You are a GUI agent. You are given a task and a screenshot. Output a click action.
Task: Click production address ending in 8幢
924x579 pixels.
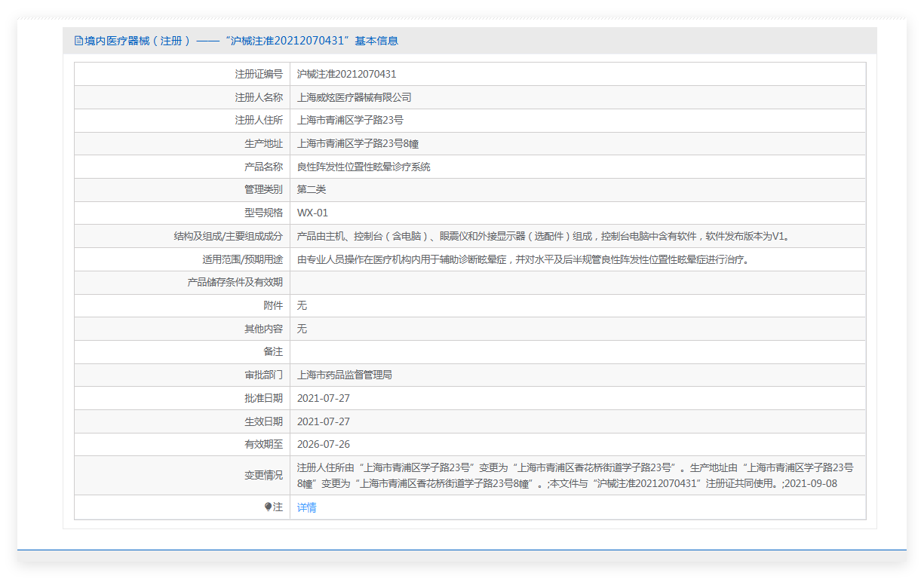coord(358,143)
